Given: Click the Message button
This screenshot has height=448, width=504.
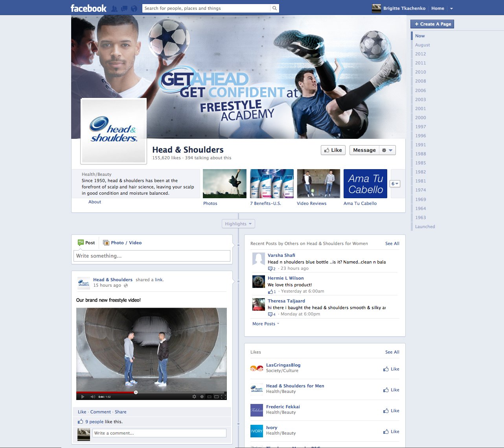Looking at the screenshot, I should [x=364, y=150].
